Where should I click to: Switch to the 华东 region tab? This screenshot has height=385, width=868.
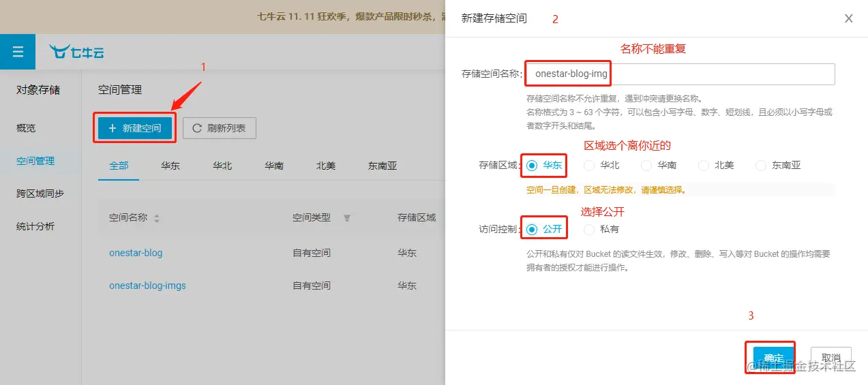(170, 166)
